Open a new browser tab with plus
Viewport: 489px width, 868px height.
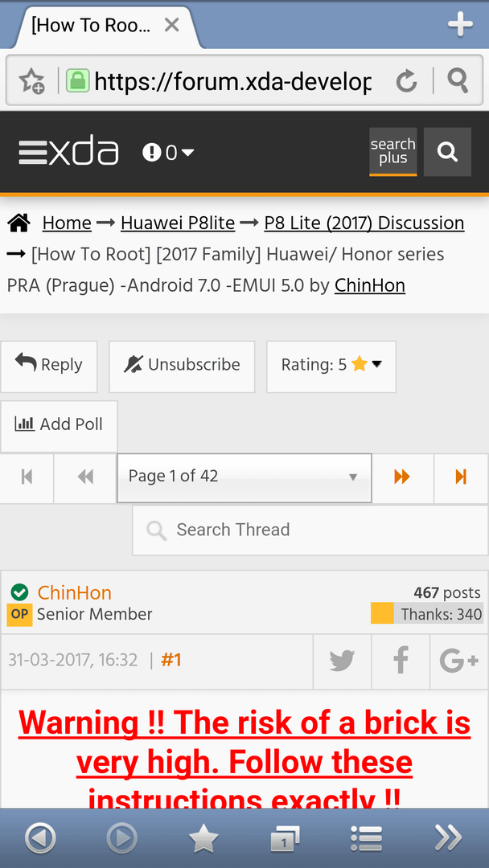pyautogui.click(x=460, y=25)
